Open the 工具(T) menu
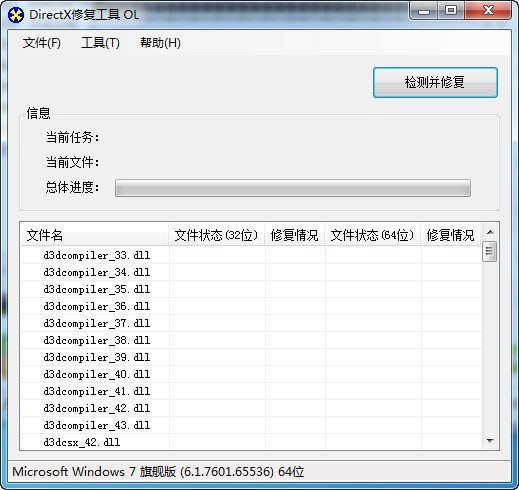 click(x=100, y=43)
